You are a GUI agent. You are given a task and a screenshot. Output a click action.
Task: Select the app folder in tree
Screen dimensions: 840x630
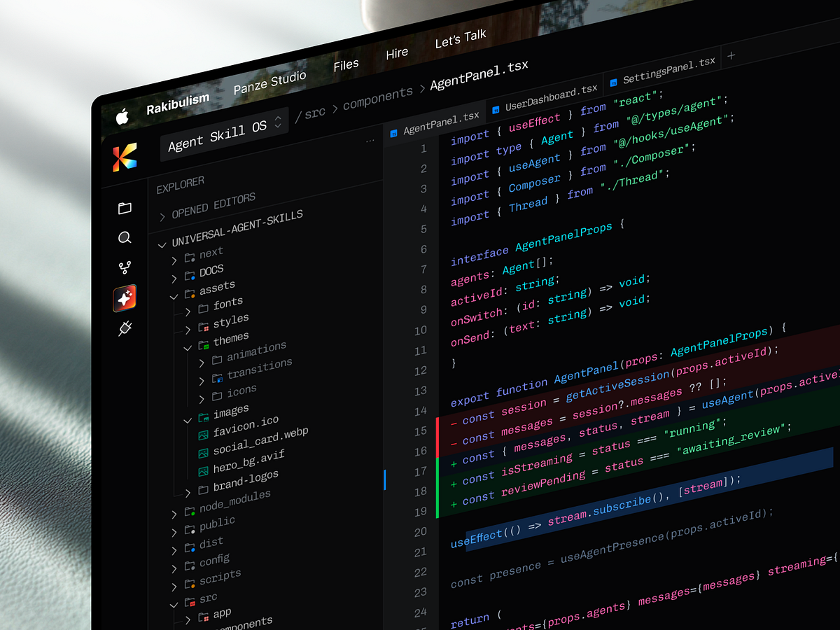(x=222, y=614)
